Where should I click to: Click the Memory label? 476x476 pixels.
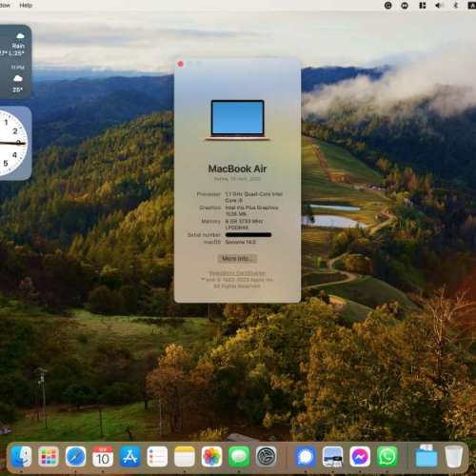pyautogui.click(x=211, y=221)
